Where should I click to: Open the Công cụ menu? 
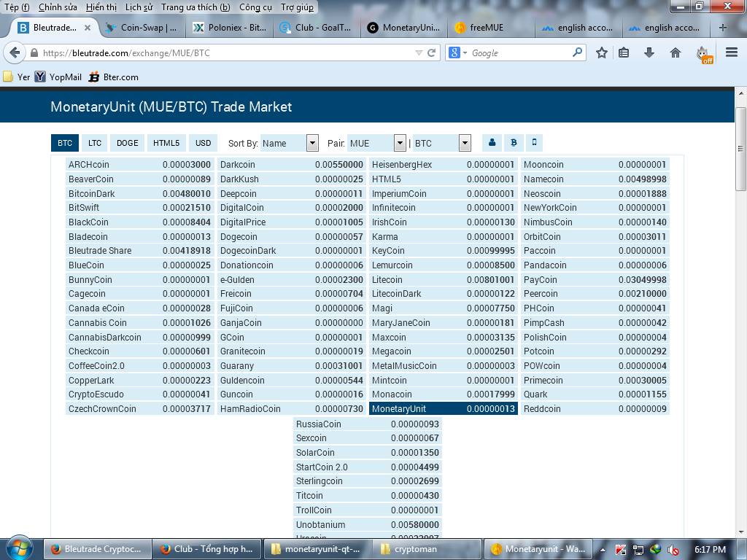[255, 7]
